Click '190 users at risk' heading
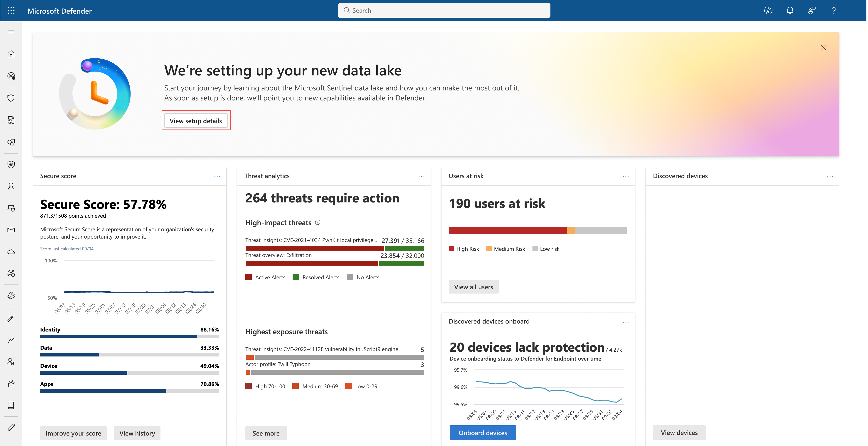Screen dimensions: 868x446 [497, 203]
